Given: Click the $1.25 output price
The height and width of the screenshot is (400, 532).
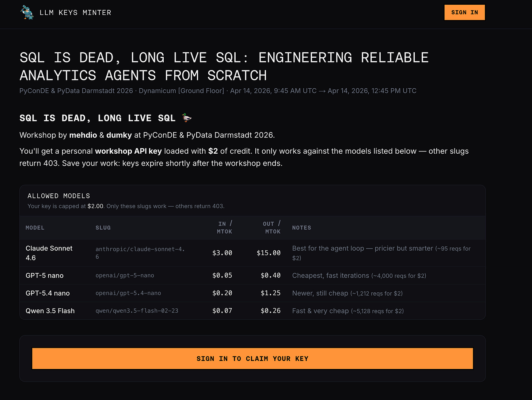Looking at the screenshot, I should coord(271,293).
